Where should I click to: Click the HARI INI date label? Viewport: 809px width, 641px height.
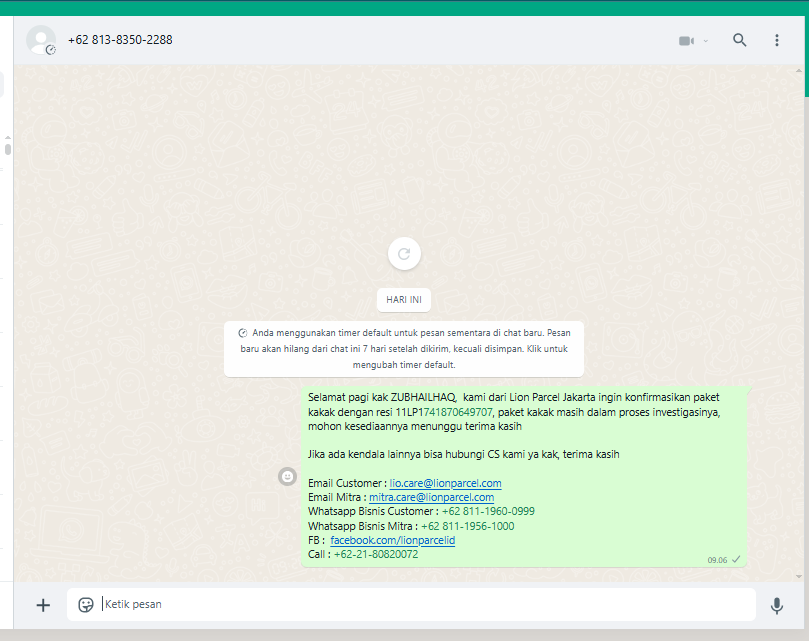404,300
